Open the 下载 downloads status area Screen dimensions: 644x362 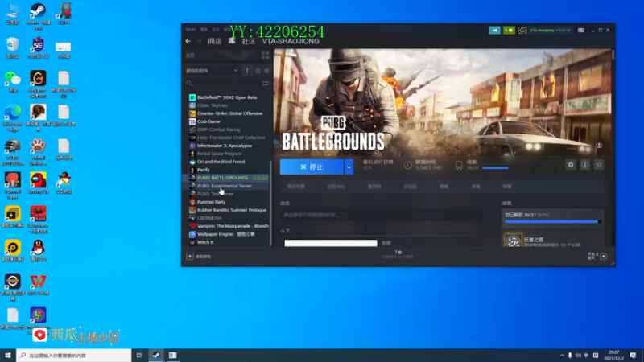click(x=398, y=254)
